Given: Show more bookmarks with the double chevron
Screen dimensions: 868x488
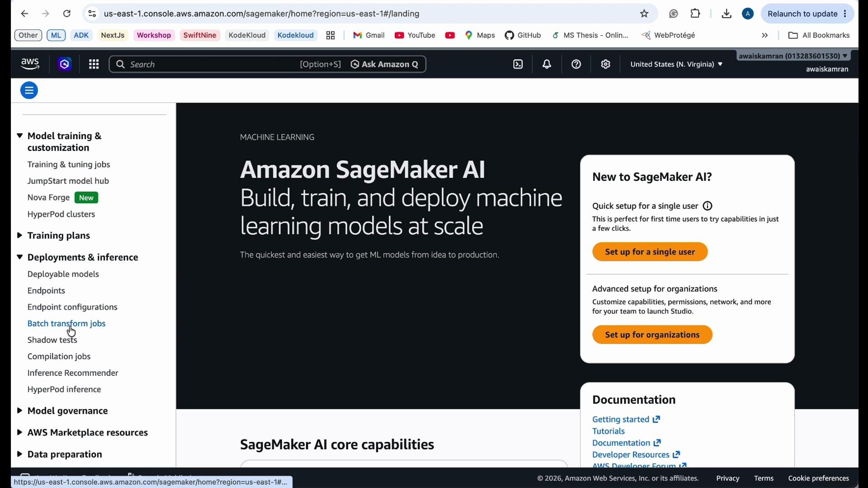Looking at the screenshot, I should coord(765,36).
